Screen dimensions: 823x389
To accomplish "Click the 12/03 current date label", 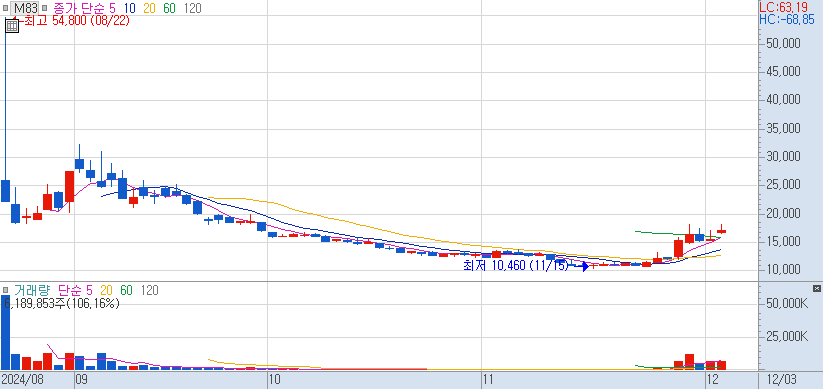I will (x=783, y=380).
